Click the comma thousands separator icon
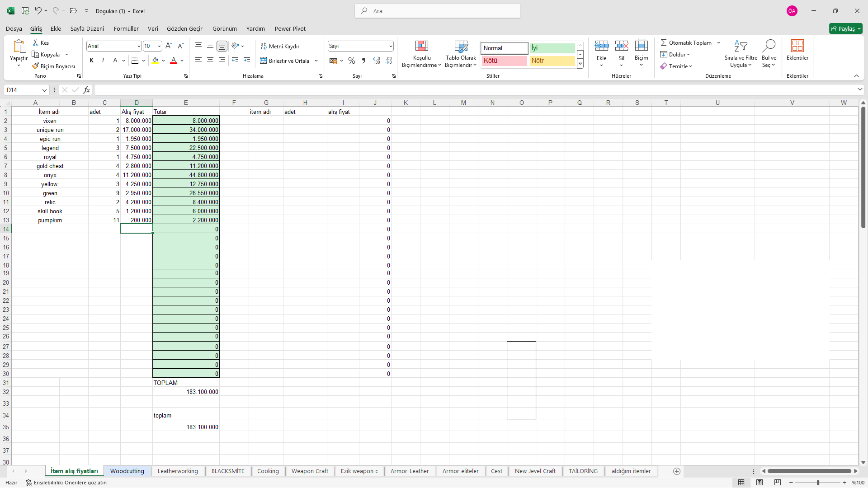The image size is (868, 488). (363, 61)
